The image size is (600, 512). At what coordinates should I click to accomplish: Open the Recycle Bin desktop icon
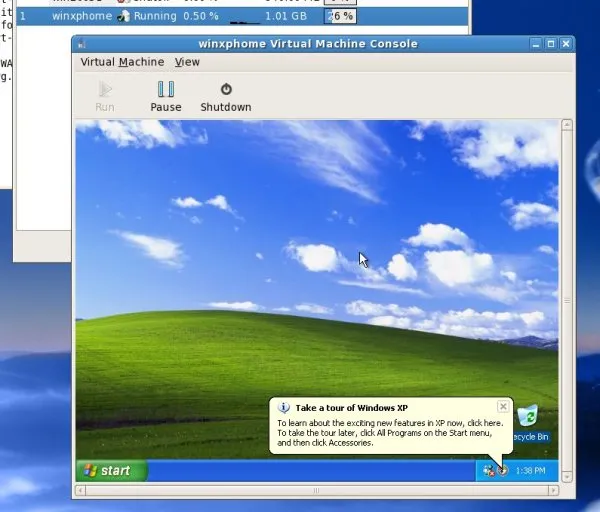coord(530,423)
